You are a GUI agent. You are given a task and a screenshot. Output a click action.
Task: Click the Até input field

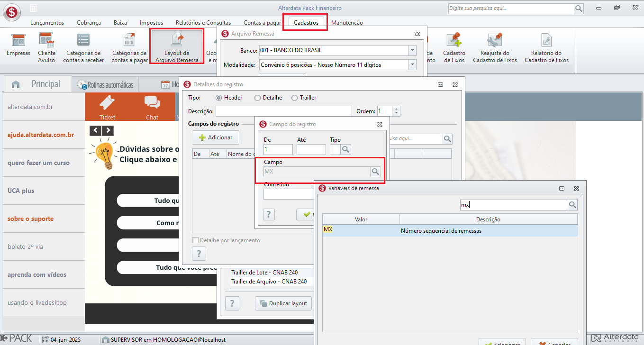click(x=311, y=149)
